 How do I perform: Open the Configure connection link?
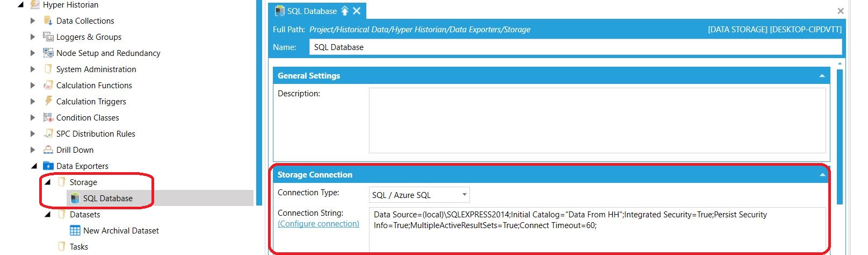[319, 224]
